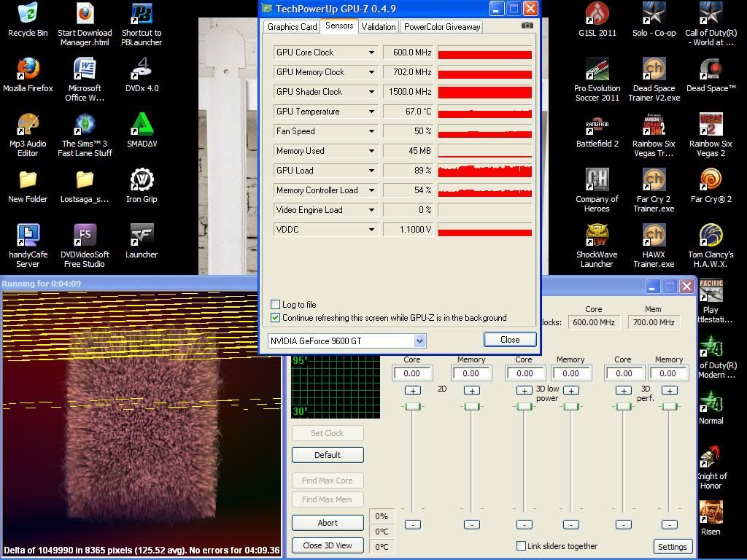
Task: Click 3D perf Memory offset field
Action: click(669, 373)
